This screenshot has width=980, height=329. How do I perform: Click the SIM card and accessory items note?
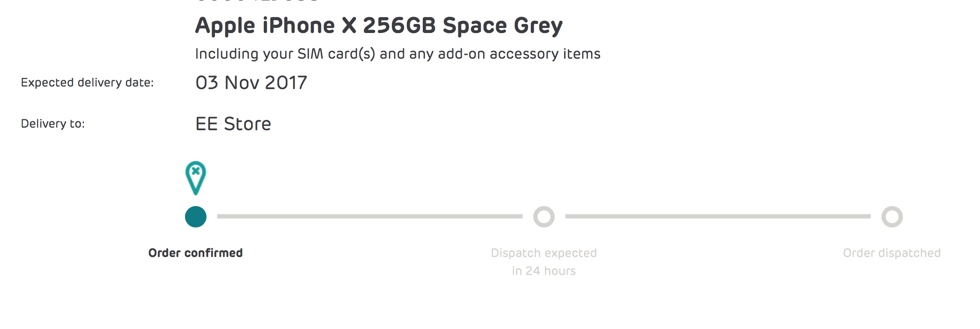398,54
